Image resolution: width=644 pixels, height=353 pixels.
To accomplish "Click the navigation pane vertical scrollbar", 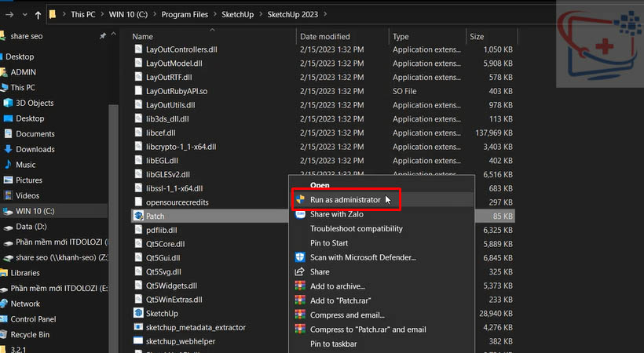I will tap(113, 196).
